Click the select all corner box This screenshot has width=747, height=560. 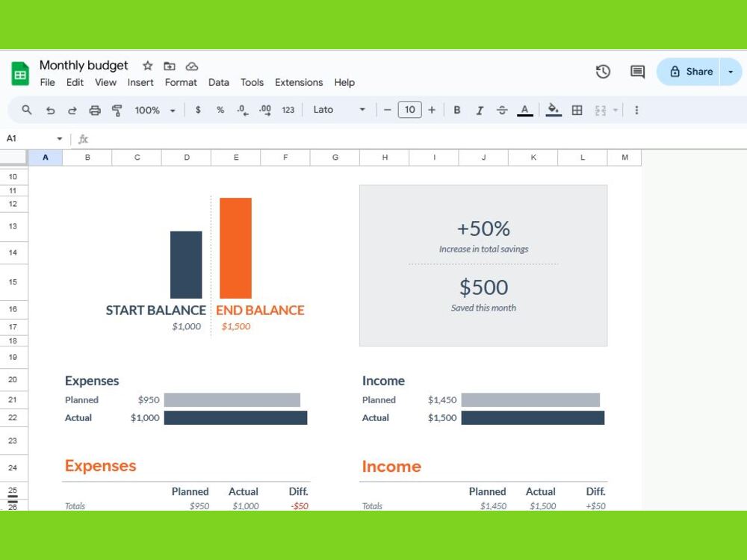13,158
